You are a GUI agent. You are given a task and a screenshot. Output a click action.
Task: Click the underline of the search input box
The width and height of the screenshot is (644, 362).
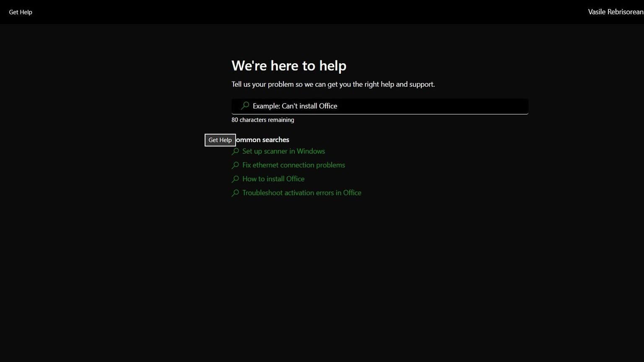(x=379, y=114)
